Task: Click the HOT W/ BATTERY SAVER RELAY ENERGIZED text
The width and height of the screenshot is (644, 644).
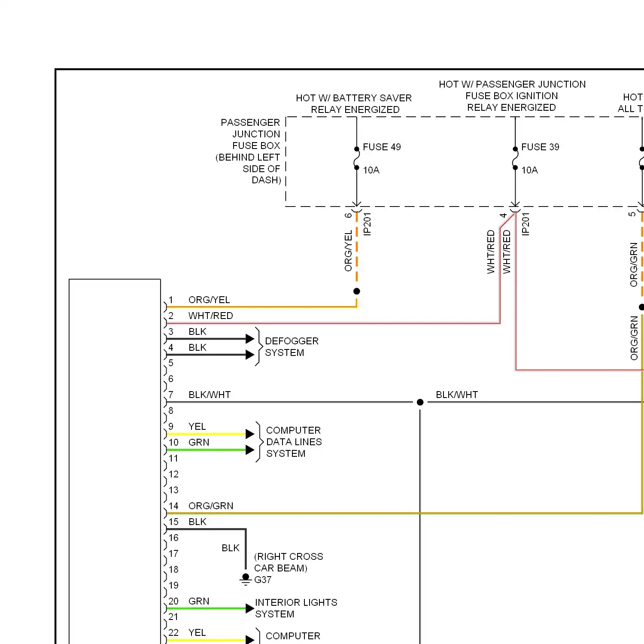Action: click(x=354, y=104)
